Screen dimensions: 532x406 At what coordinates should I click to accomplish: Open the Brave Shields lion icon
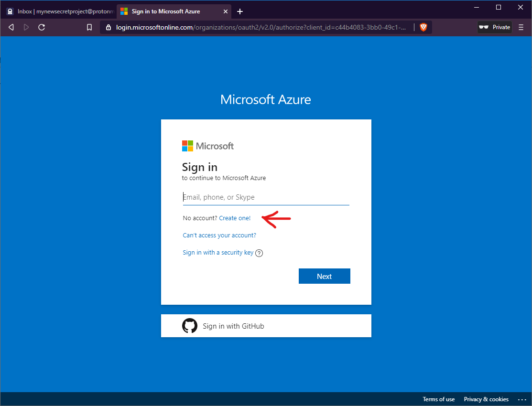423,27
